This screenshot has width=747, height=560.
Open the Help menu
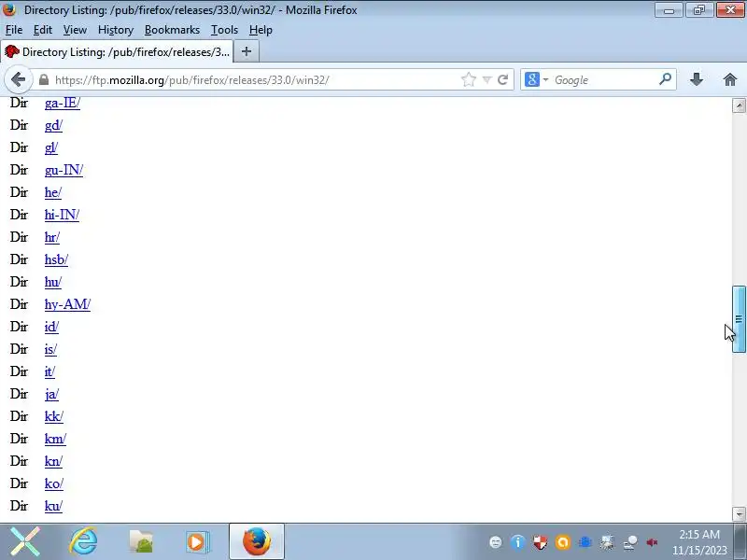[x=261, y=30]
